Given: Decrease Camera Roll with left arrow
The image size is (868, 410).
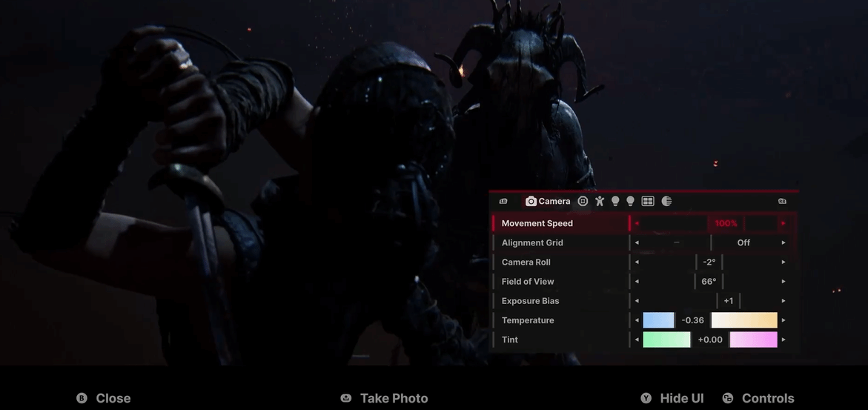Looking at the screenshot, I should tap(637, 262).
